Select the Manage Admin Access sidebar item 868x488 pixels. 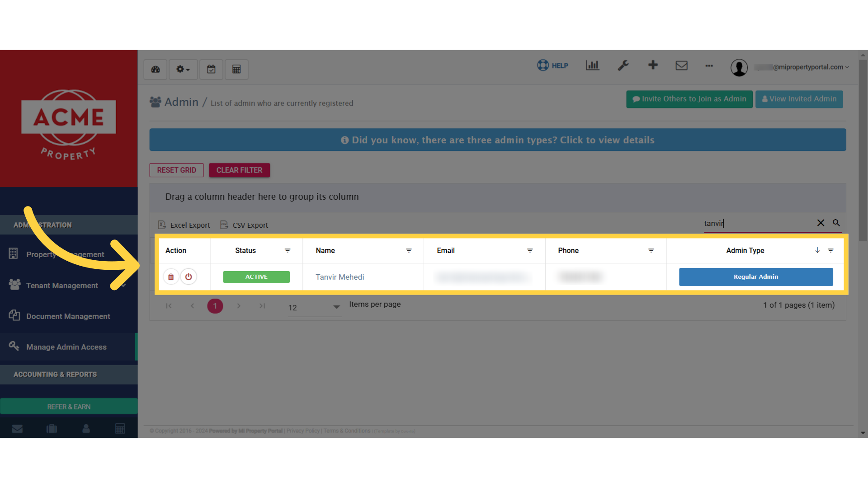(66, 347)
